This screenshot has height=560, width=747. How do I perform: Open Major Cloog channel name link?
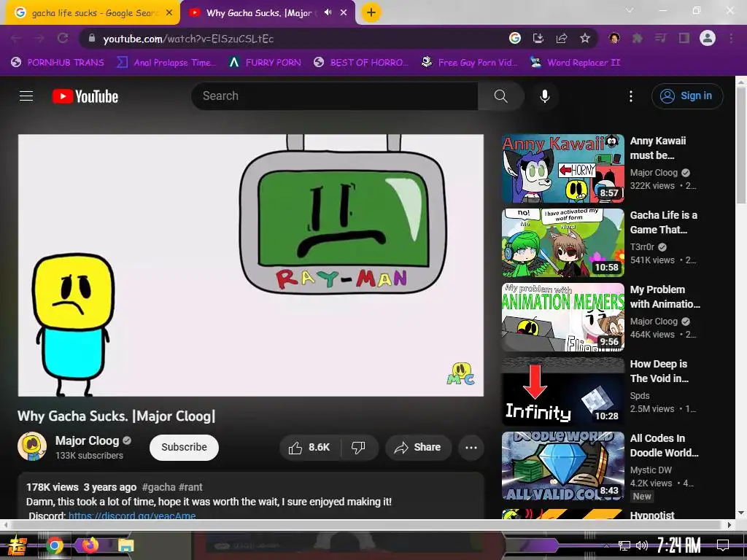(88, 440)
